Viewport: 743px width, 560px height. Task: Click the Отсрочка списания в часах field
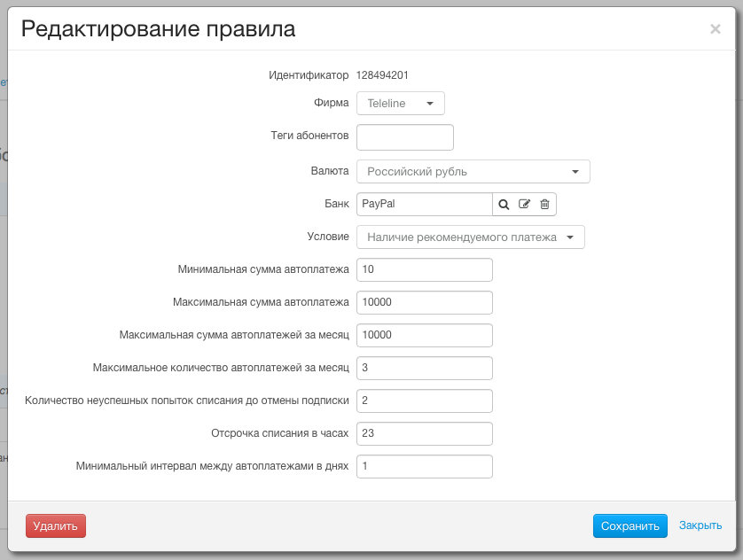coord(425,433)
